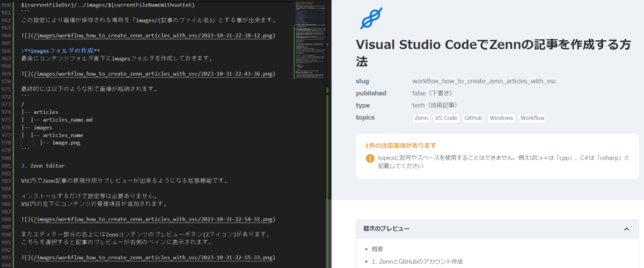644x268 pixels.
Task: Click the 'slug' field label in preview
Action: [362, 81]
